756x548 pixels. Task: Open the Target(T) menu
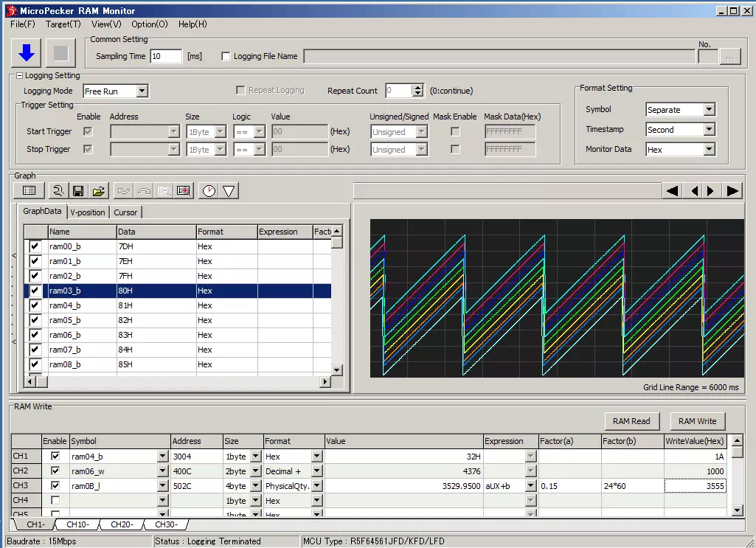click(63, 24)
